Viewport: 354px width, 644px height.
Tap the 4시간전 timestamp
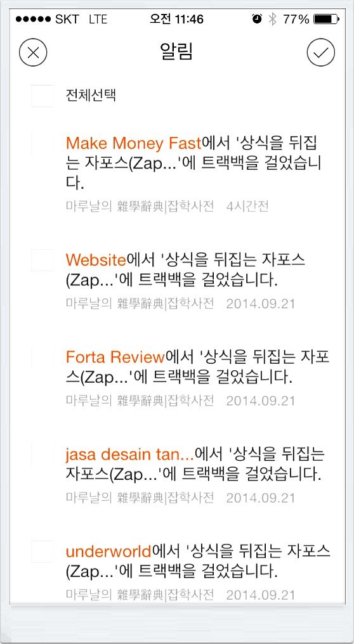(x=247, y=206)
